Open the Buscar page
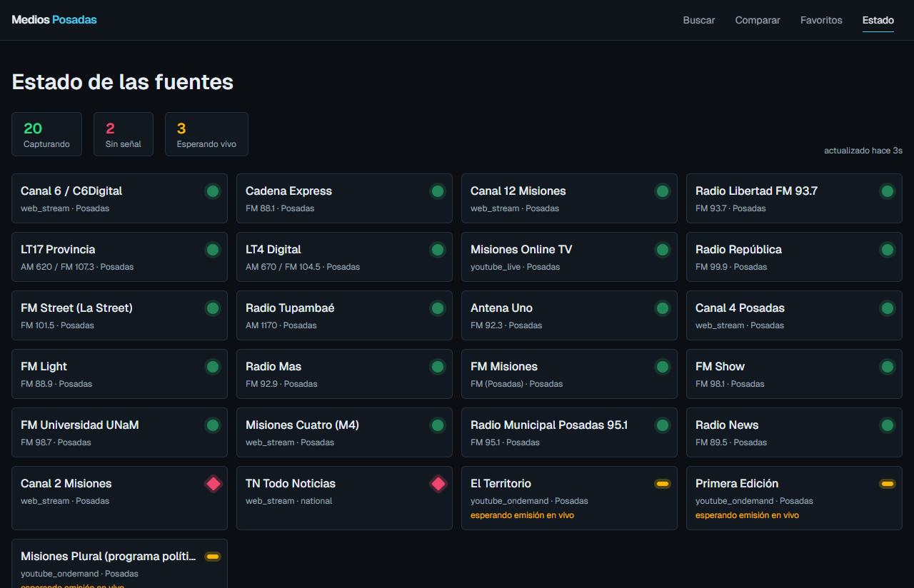 click(x=699, y=20)
